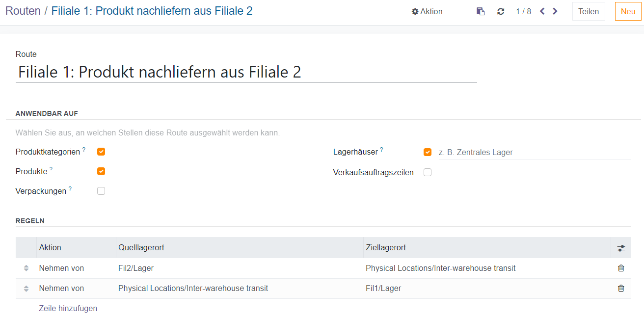Enable the Verkaufsauftragszeilen checkbox
This screenshot has height=317, width=644.
click(x=428, y=172)
